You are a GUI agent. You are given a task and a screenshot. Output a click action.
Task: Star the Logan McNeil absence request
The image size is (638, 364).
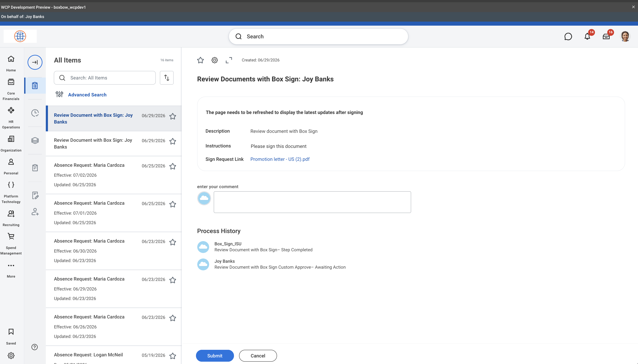pyautogui.click(x=173, y=356)
